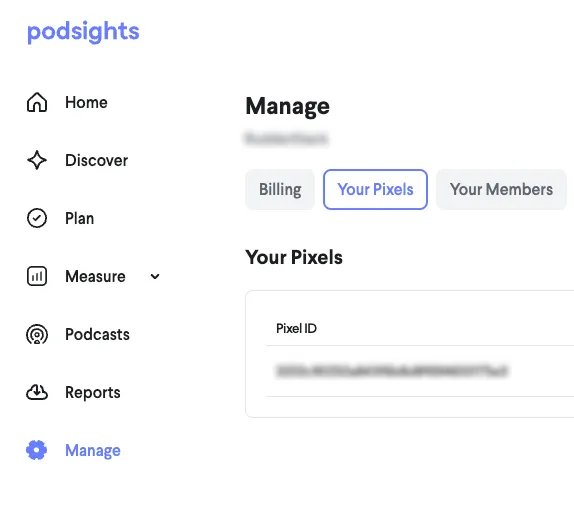The width and height of the screenshot is (574, 510).
Task: Click the Reports cloud download icon
Action: (37, 392)
